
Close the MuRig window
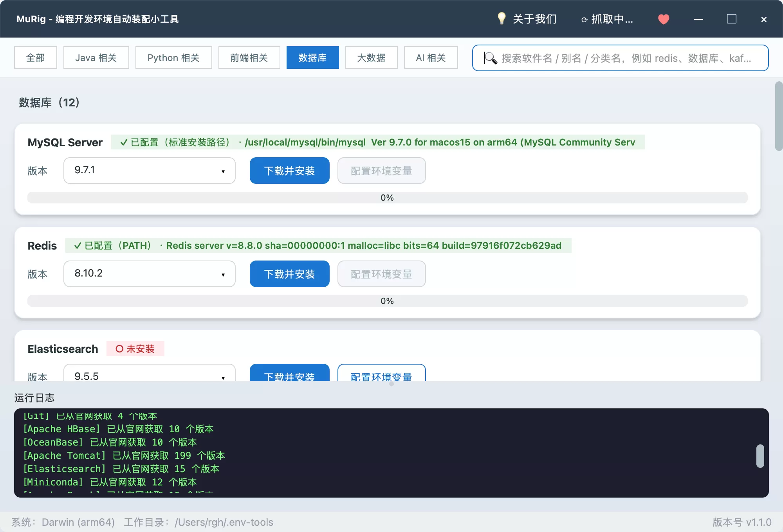click(764, 19)
